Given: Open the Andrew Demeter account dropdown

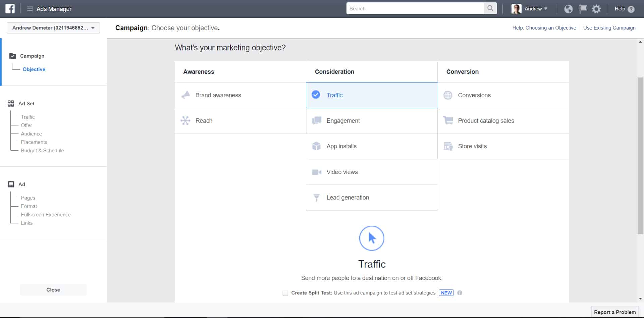Looking at the screenshot, I should 53,28.
